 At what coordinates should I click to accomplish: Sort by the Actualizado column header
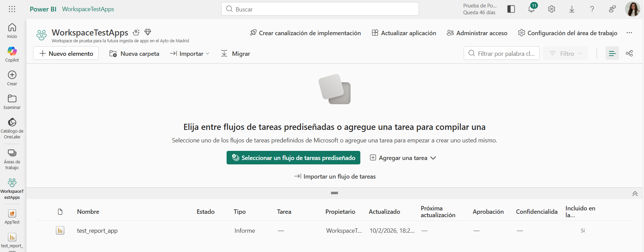tap(384, 212)
